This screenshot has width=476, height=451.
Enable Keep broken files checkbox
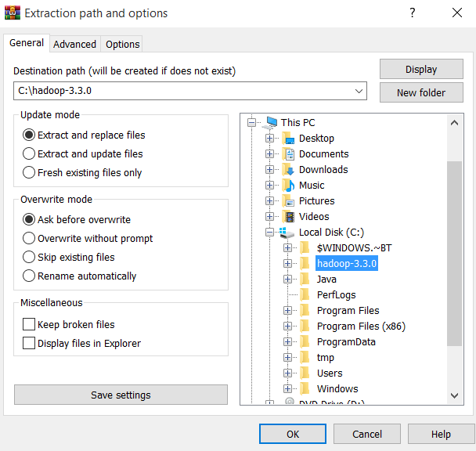[29, 325]
